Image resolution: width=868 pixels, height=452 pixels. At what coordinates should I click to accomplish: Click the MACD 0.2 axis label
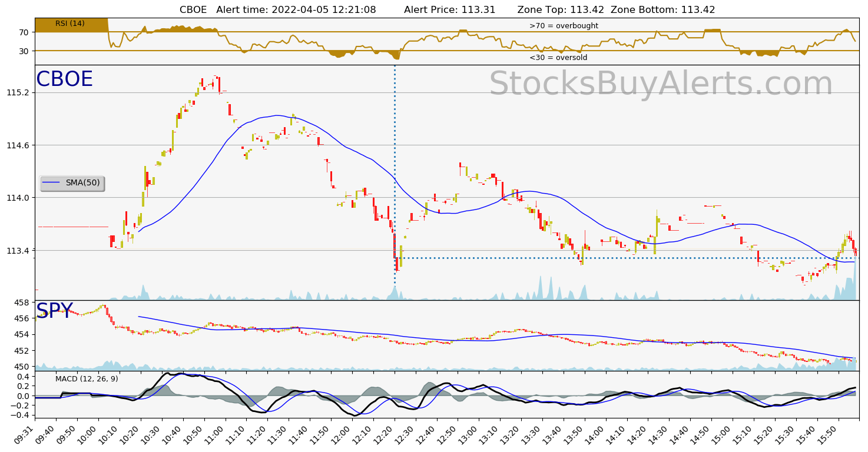[24, 386]
